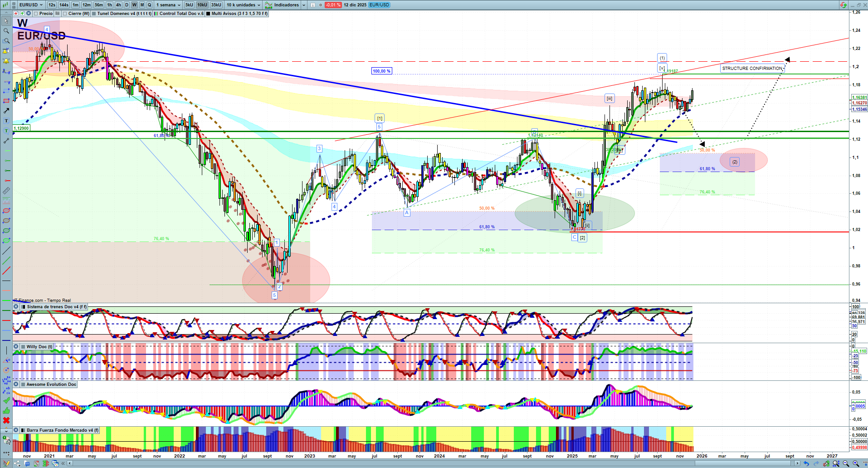Image resolution: width=868 pixels, height=468 pixels.
Task: Toggle the 10kU units button
Action: click(202, 5)
